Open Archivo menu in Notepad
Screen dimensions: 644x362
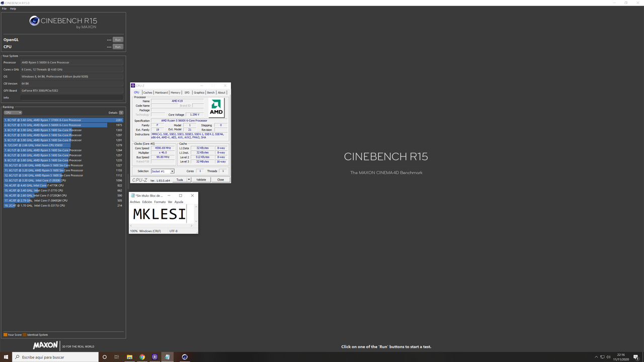[x=135, y=202]
